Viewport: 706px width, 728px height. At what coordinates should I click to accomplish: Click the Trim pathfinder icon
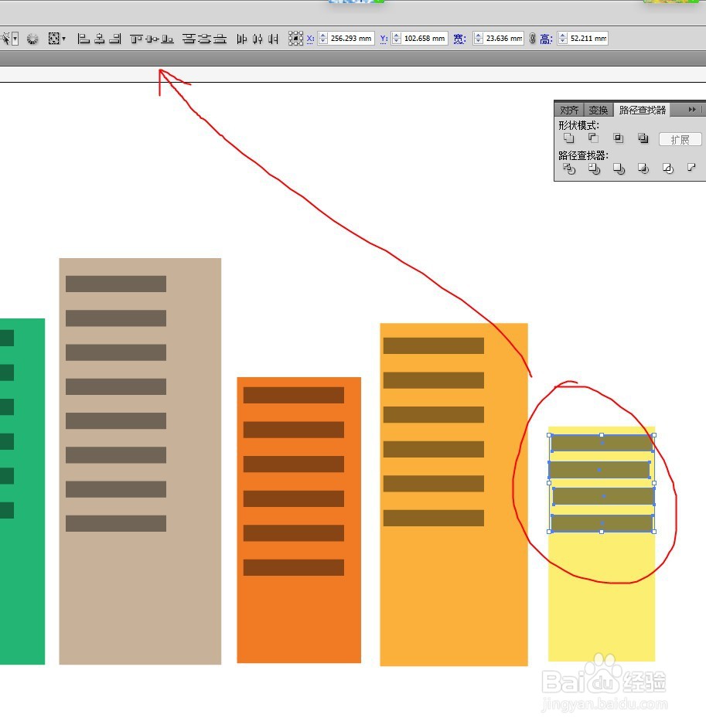pos(594,169)
